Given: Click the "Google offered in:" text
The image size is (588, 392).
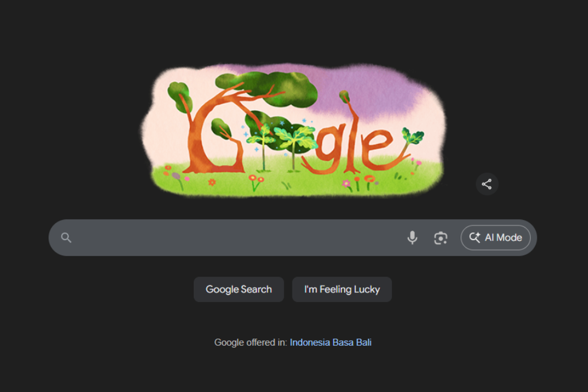Looking at the screenshot, I should [250, 343].
